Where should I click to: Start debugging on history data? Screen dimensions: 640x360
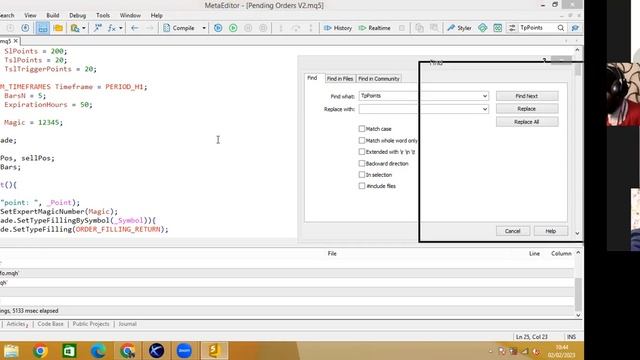[218, 28]
